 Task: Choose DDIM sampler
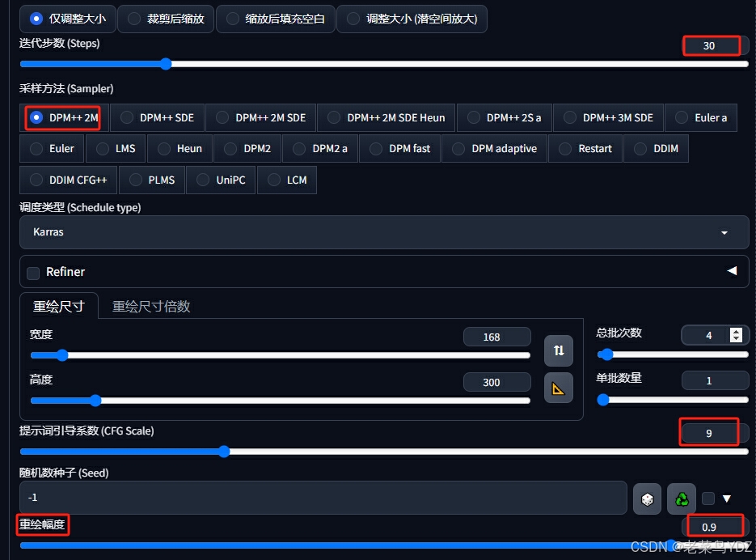pyautogui.click(x=656, y=149)
